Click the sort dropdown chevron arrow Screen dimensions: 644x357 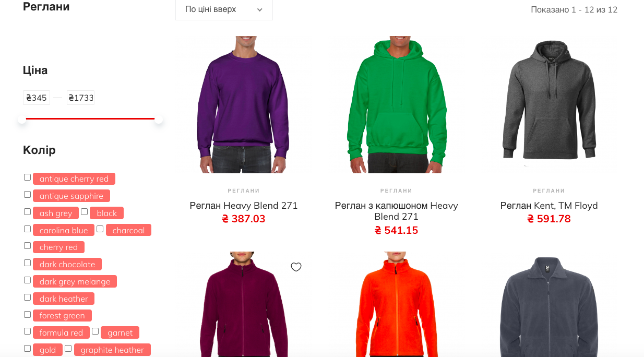259,10
